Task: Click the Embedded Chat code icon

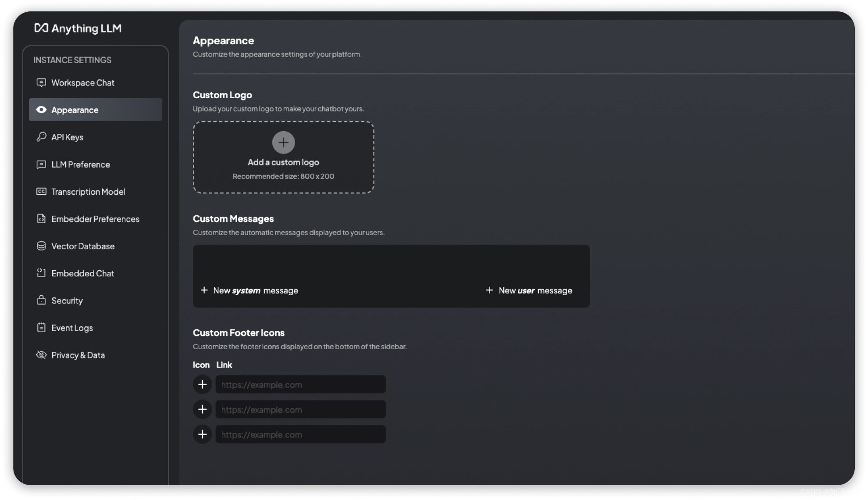Action: point(41,273)
